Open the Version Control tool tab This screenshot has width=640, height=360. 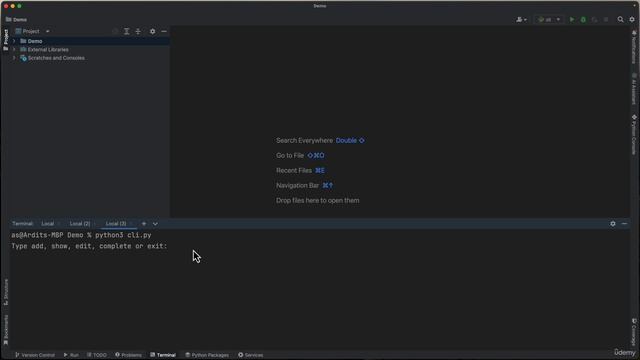35,355
